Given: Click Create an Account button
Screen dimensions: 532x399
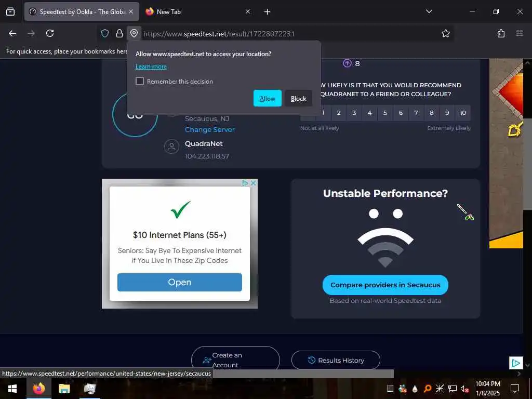Looking at the screenshot, I should (235, 360).
